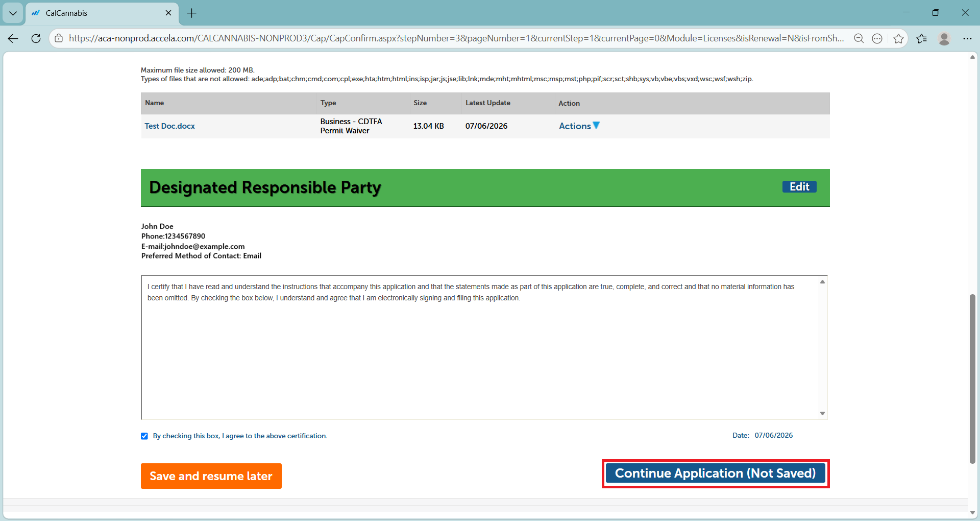Click the Business - CDTFA Permit Waiver cell

click(x=351, y=126)
